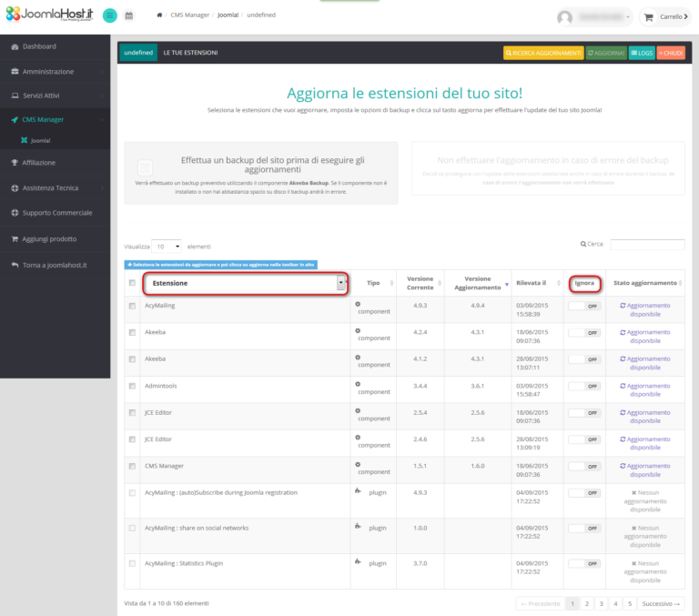Go to page 3 of results
This screenshot has height=616, width=699.
coord(601,603)
